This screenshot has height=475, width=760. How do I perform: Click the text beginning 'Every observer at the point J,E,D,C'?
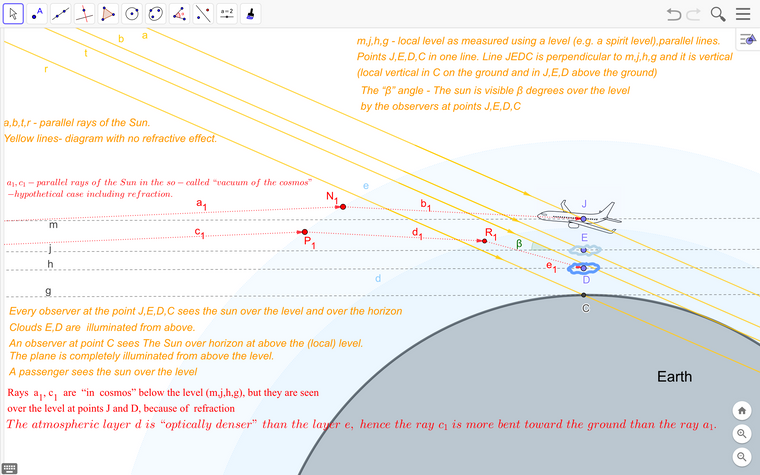[x=206, y=311]
